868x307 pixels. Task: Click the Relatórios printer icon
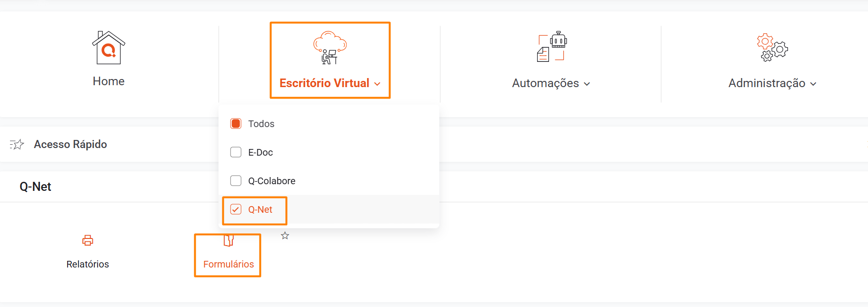click(88, 240)
